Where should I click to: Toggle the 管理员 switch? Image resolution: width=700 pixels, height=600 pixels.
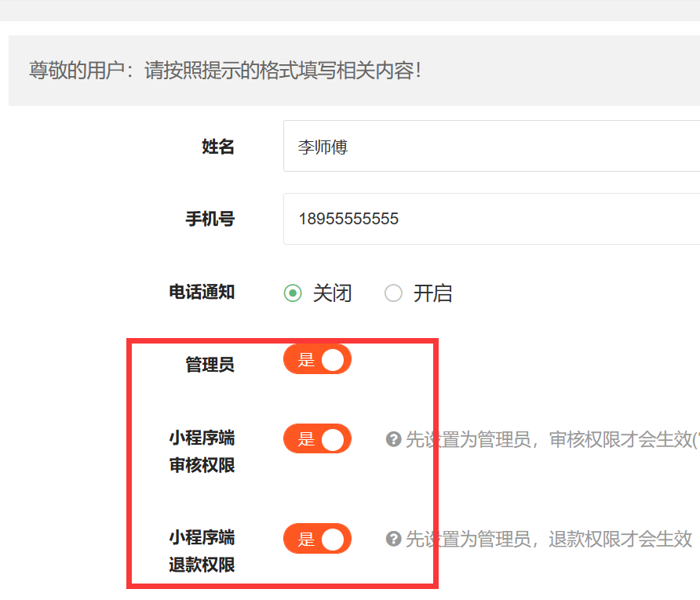(317, 359)
